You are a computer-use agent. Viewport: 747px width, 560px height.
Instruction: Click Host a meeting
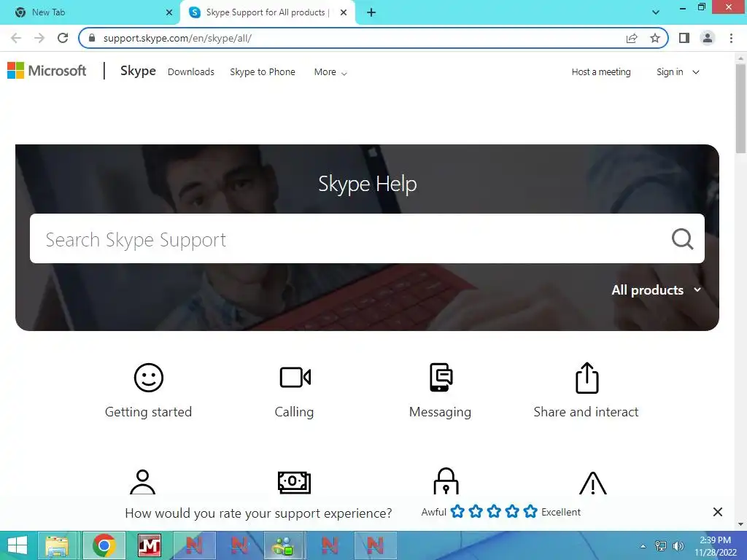click(601, 72)
